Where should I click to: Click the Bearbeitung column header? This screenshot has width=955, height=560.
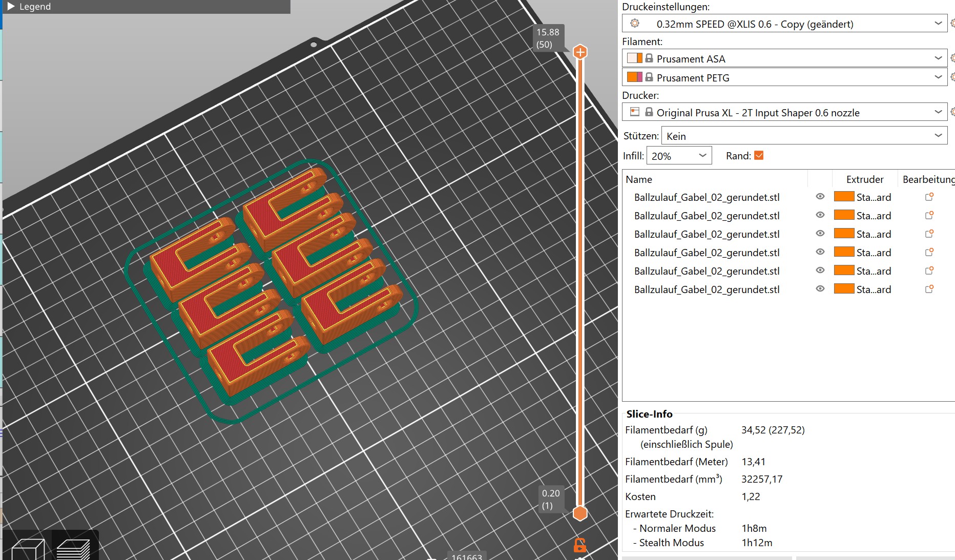pyautogui.click(x=928, y=179)
